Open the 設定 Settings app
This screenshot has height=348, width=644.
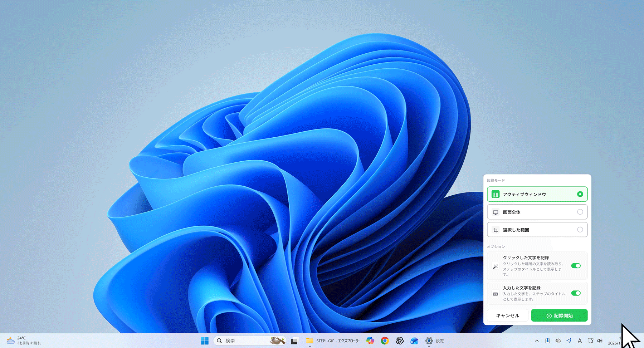[x=434, y=341]
